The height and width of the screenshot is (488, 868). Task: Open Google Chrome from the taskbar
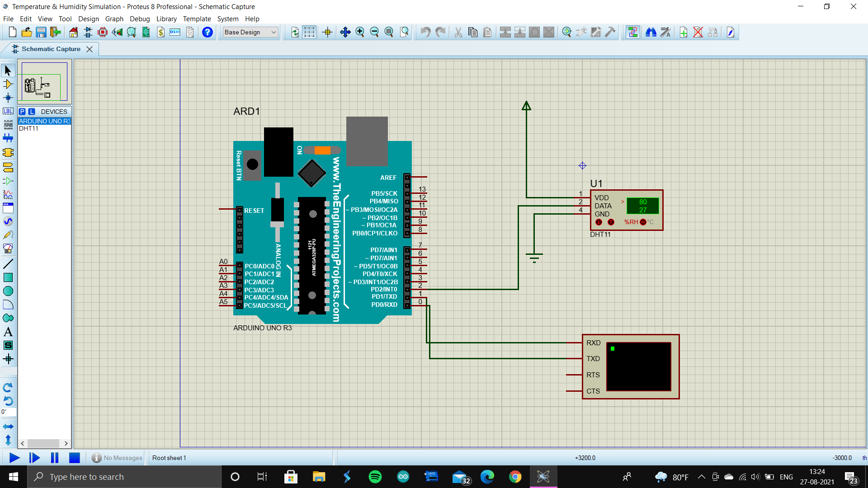(x=515, y=477)
